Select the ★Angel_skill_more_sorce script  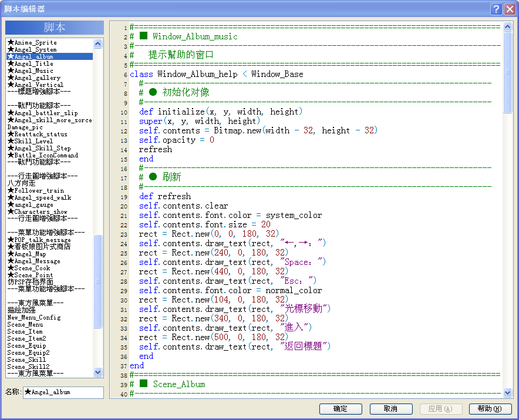pos(50,120)
